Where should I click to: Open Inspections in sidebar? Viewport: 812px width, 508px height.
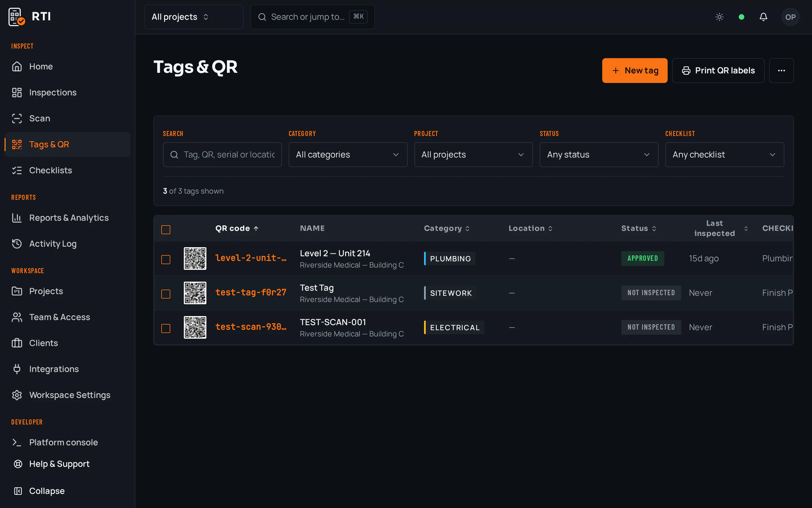[67, 92]
